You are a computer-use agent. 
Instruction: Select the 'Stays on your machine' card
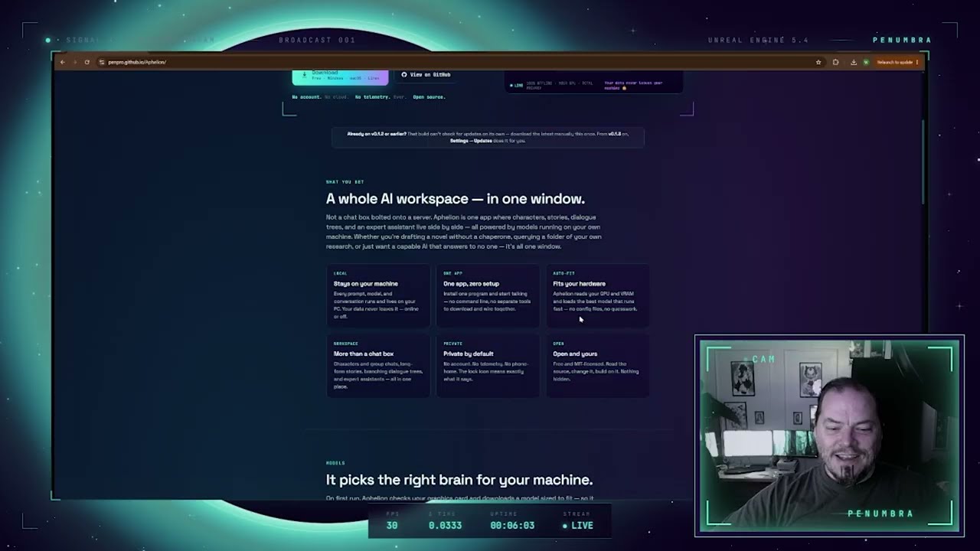point(379,296)
